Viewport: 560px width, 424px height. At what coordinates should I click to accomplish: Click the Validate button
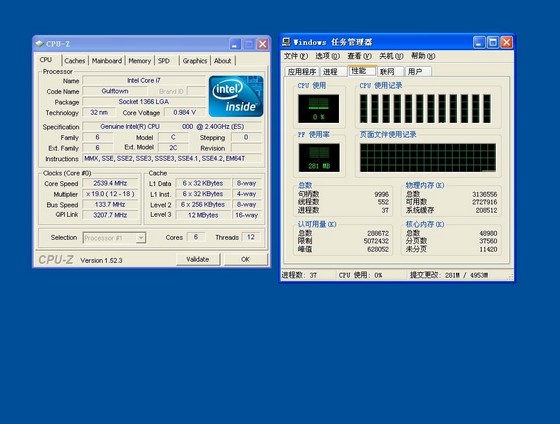tap(198, 259)
